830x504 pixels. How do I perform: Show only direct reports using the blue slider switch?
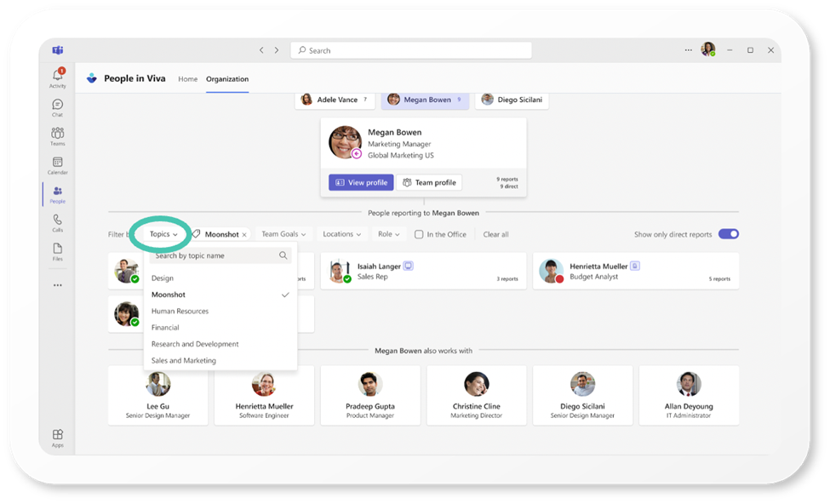[728, 234]
